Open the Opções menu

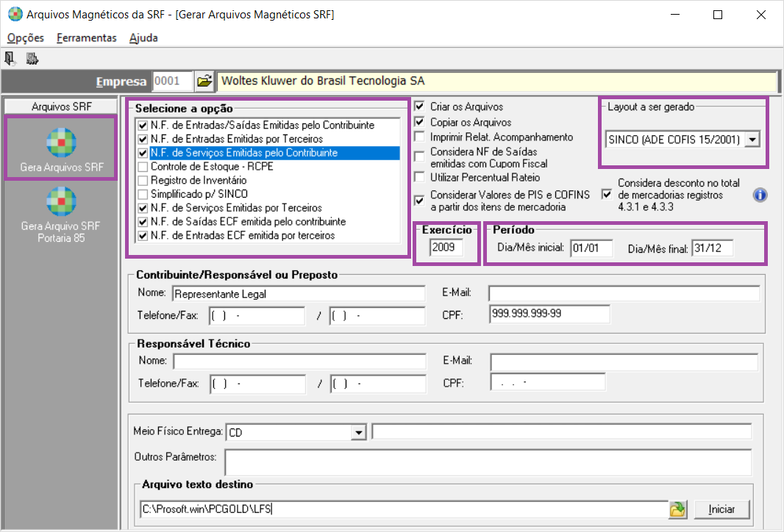26,38
